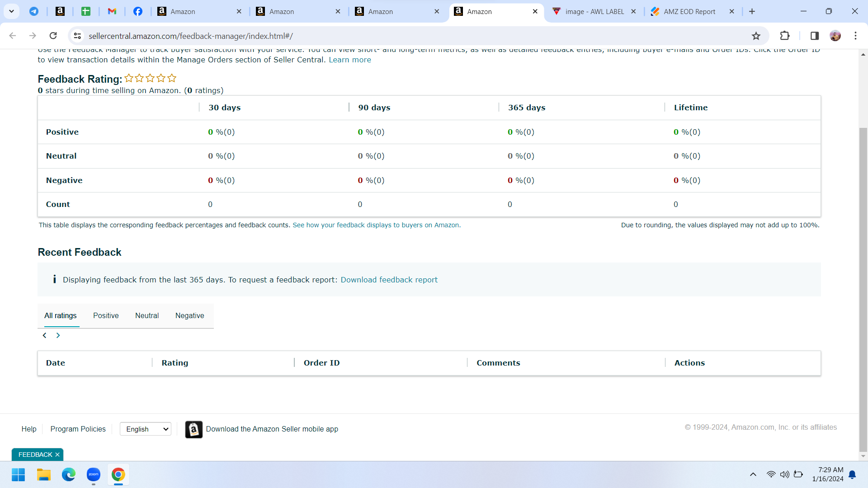Close the AMZ EOD Report tab

732,11
